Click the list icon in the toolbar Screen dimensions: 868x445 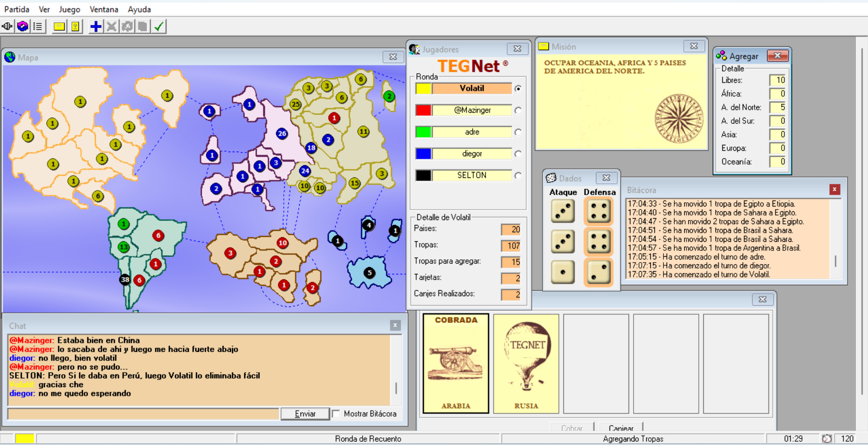point(38,27)
